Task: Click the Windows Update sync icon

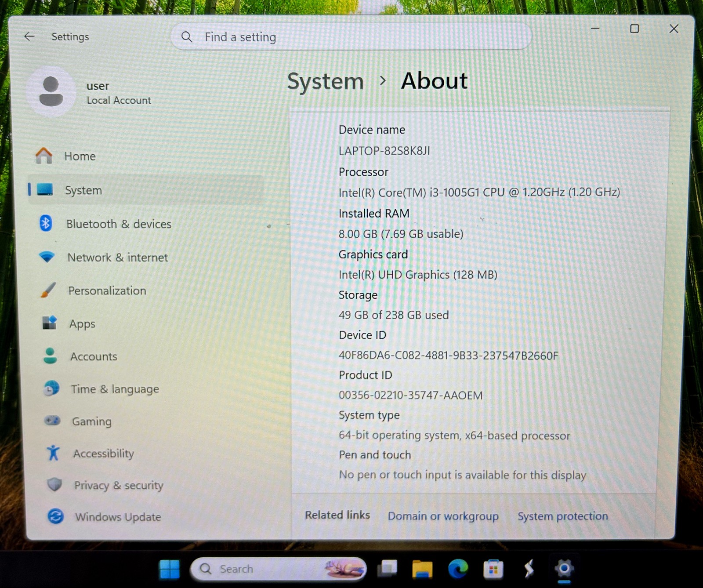Action: click(x=55, y=516)
